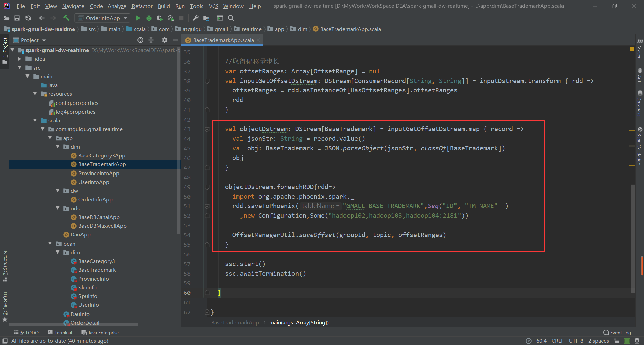Toggle the Bean Validation tool window
Screen dimensions: 644x345
(640, 146)
